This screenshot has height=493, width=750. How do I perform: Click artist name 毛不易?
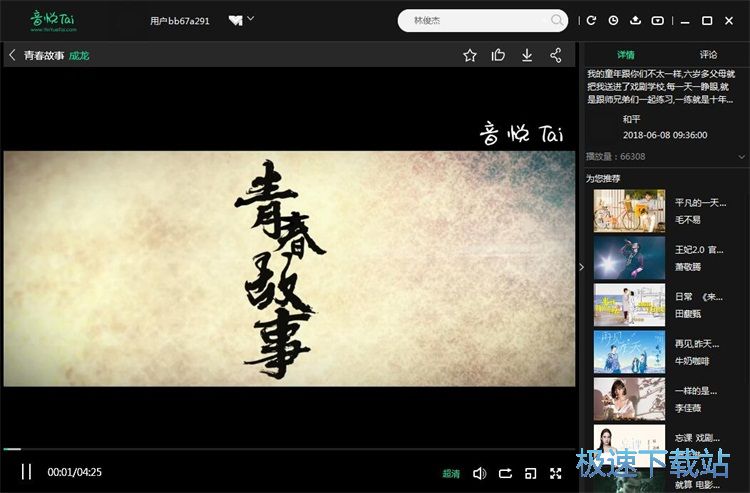coord(687,219)
